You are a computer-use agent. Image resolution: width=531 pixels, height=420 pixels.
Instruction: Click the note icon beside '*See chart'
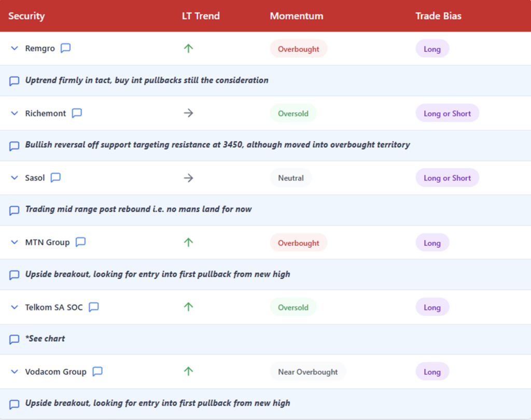click(x=15, y=339)
